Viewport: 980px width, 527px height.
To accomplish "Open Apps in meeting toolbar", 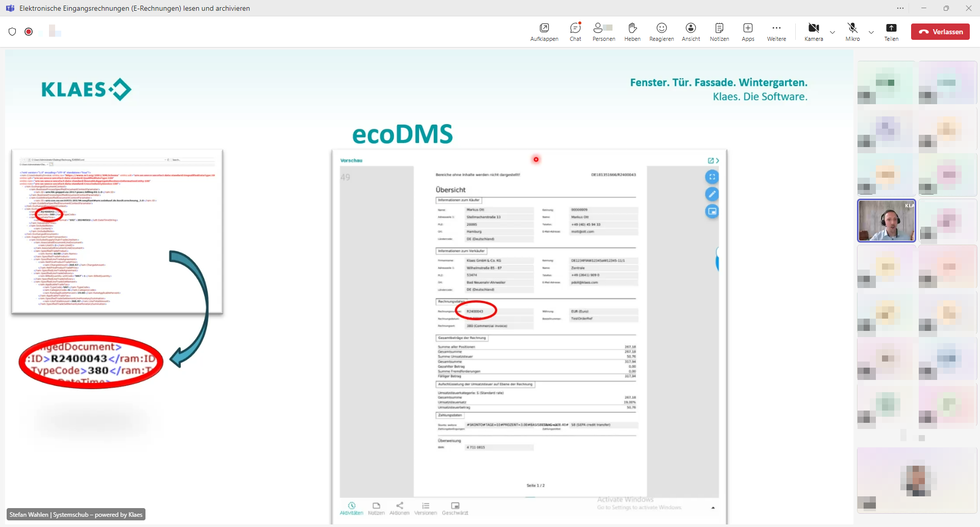I will (x=748, y=32).
